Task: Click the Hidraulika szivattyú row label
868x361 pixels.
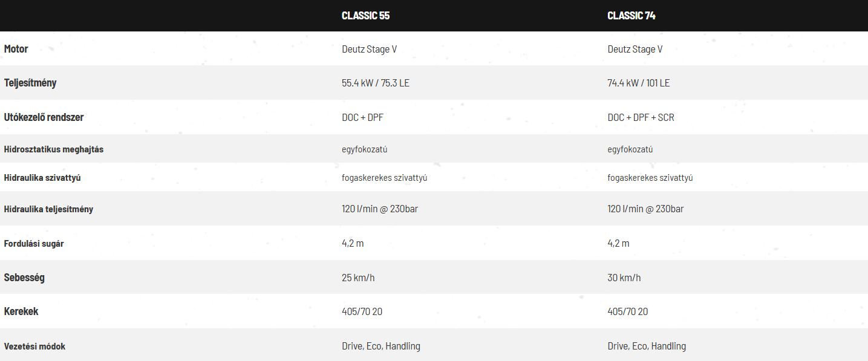Action: click(x=42, y=178)
